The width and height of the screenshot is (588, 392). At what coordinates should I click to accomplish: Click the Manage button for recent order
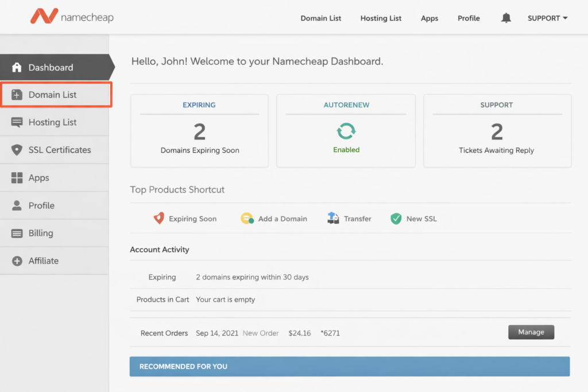[x=531, y=332]
